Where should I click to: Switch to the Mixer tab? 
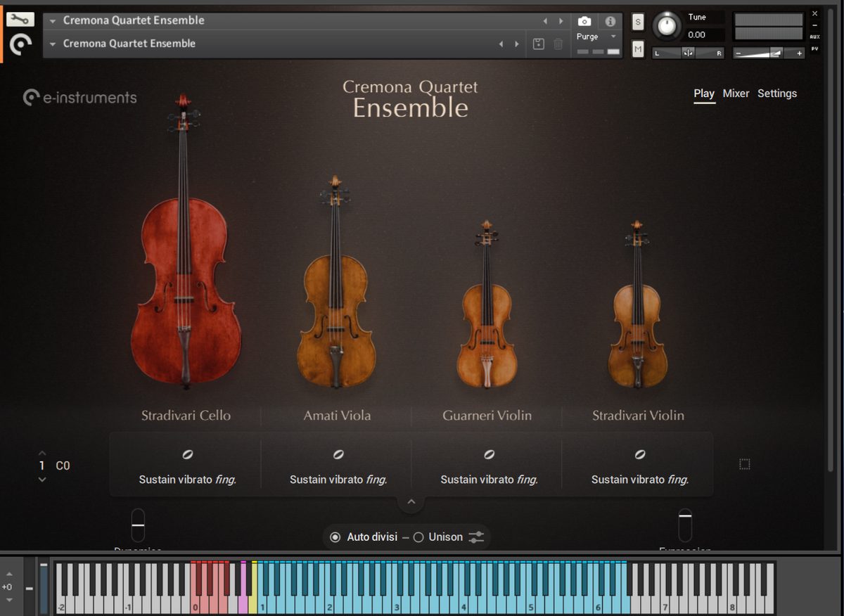coord(736,94)
